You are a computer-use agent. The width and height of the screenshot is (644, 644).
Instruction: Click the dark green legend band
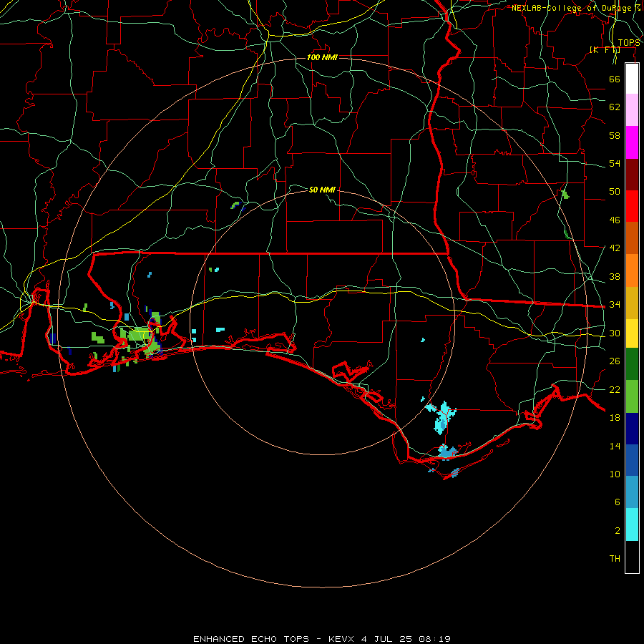[632, 364]
